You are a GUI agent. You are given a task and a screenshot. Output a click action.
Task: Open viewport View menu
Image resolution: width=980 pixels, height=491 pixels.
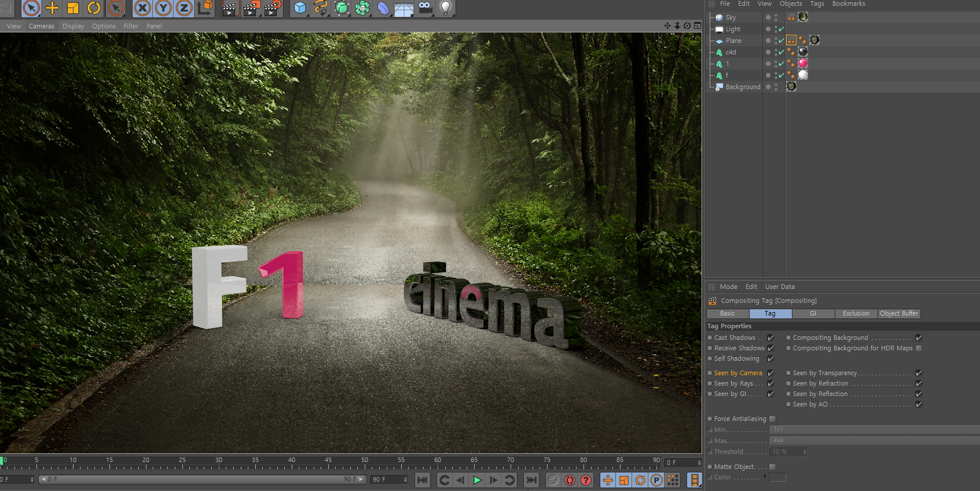point(14,26)
